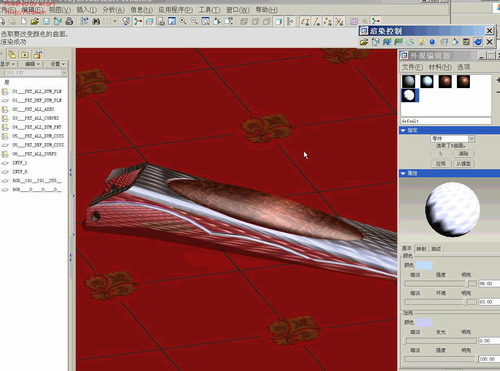Click the 从模型 button

(x=464, y=164)
